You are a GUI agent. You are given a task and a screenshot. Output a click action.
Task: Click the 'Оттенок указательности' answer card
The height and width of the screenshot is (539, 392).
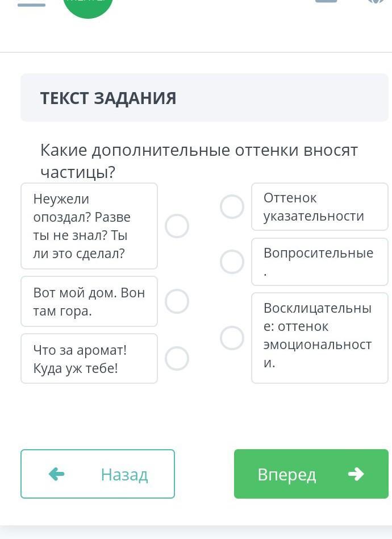coord(319,207)
